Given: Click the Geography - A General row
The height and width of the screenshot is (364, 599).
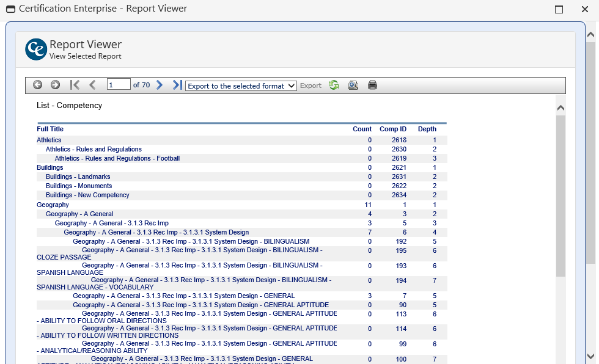Looking at the screenshot, I should click(x=79, y=214).
